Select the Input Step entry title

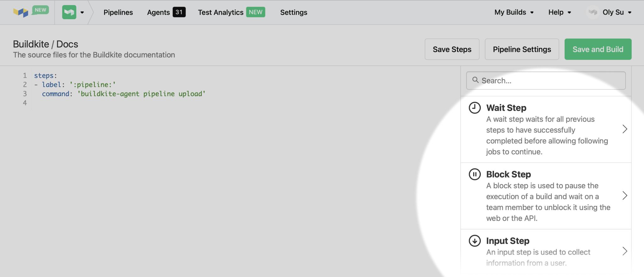point(508,240)
